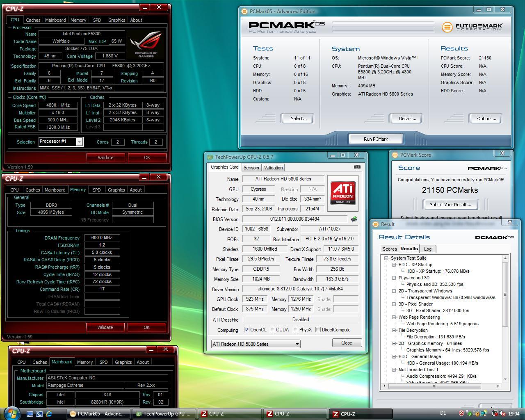525x420 pixels.
Task: Click the Switch Between Windows quick launch icon
Action: coord(39,414)
